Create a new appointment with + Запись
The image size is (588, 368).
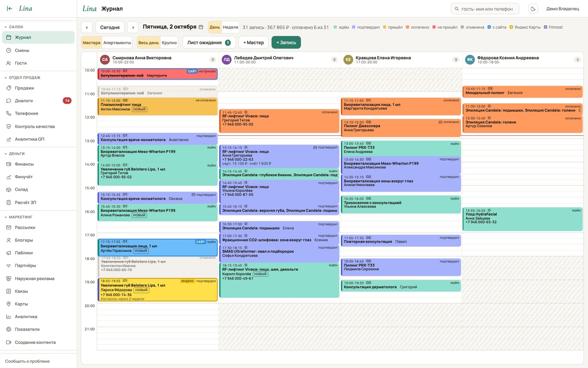pyautogui.click(x=286, y=43)
